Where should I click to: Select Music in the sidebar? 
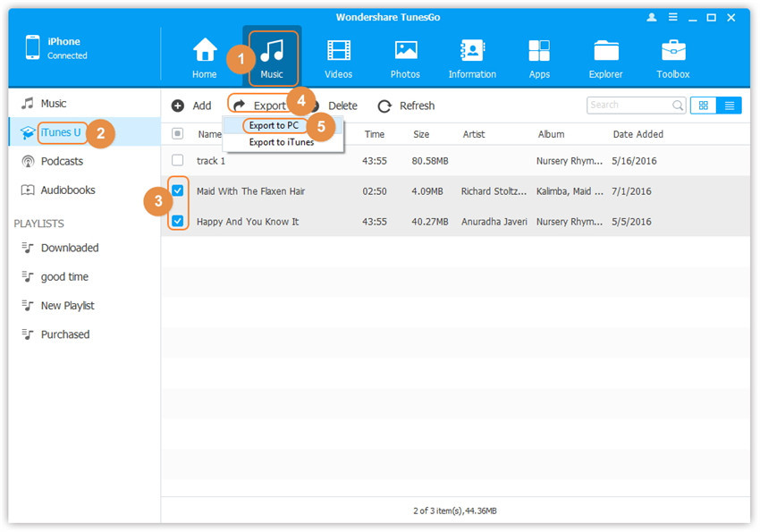(x=84, y=103)
